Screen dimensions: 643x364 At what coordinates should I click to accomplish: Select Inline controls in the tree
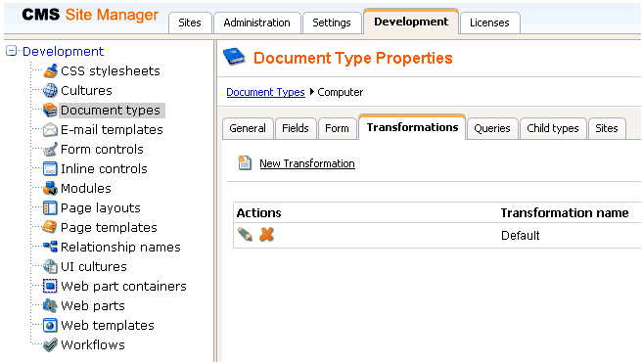tap(104, 169)
